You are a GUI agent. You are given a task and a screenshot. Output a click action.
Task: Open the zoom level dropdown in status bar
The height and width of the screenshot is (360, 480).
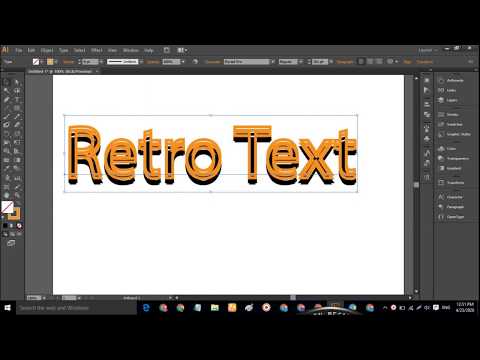click(x=44, y=298)
